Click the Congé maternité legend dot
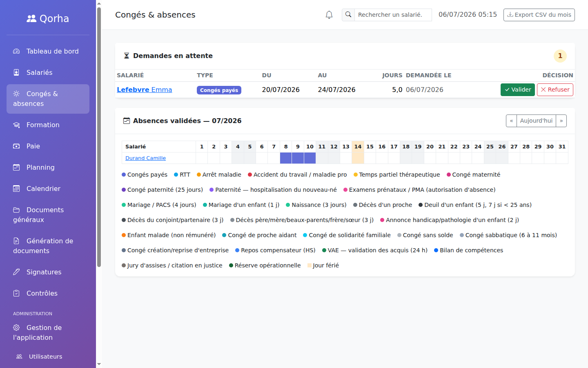Screen dimensions: 588x368 449,175
